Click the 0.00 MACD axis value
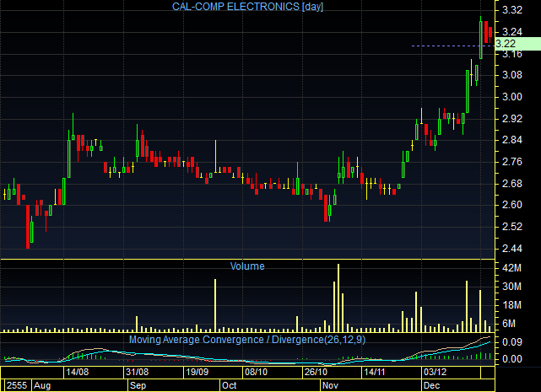The width and height of the screenshot is (541, 392). coord(512,359)
